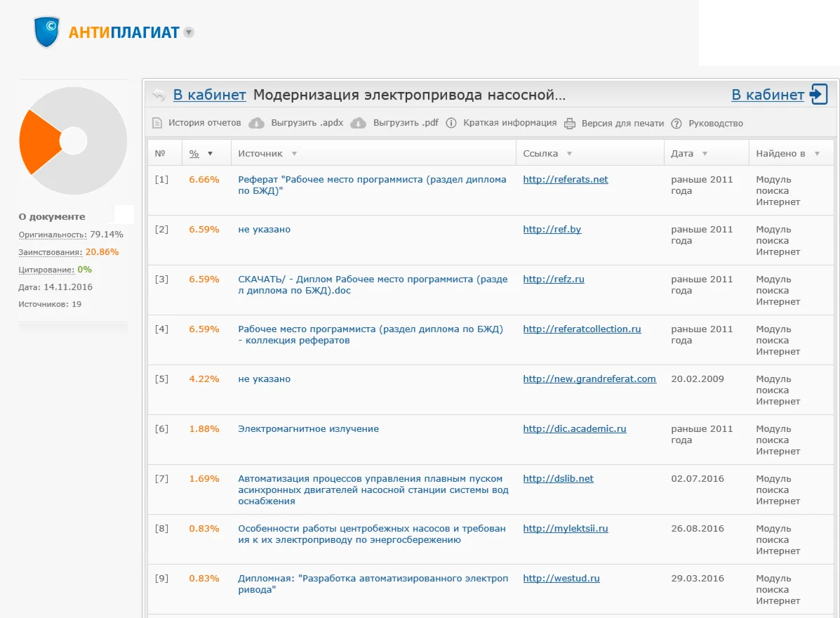Viewport: 840px width, 618px height.
Task: Click the exit-to-cabinet icon at top right
Action: coord(818,94)
